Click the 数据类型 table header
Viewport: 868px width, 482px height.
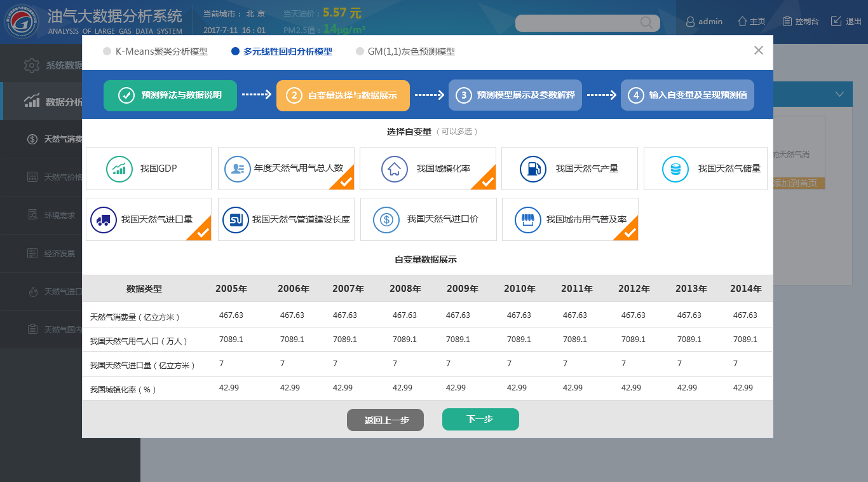pyautogui.click(x=144, y=289)
